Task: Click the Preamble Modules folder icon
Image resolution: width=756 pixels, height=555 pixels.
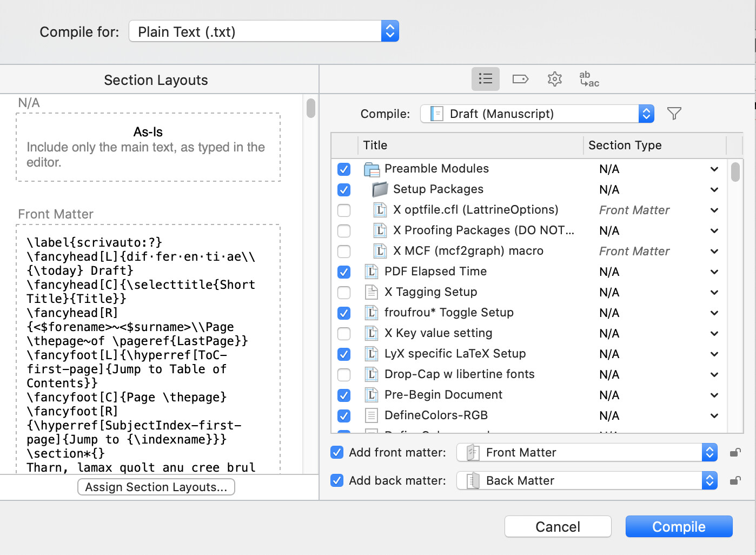Action: [372, 169]
